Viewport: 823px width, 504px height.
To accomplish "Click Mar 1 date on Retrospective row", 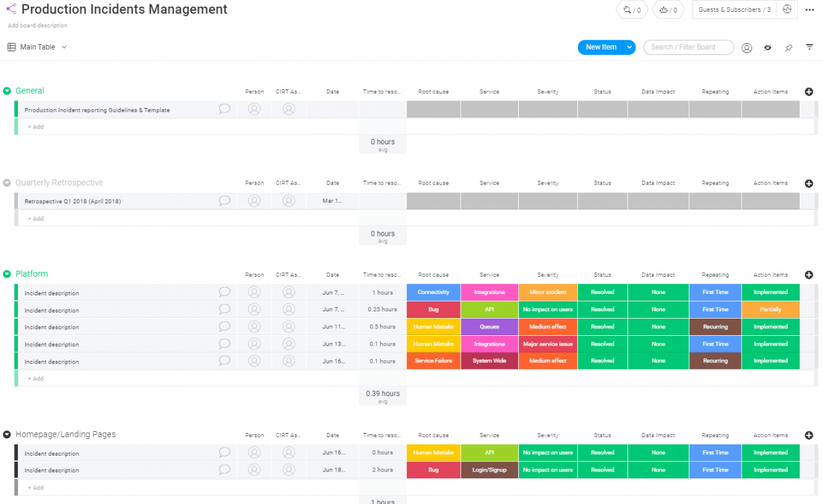I will coord(333,201).
